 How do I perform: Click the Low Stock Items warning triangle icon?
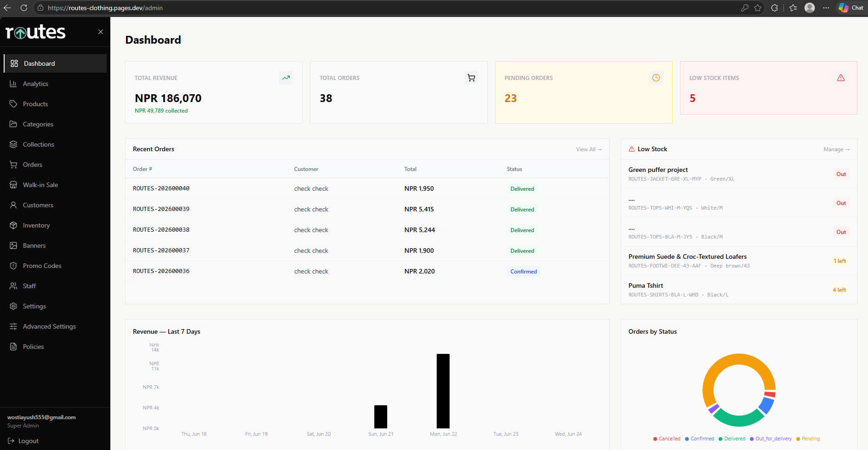click(841, 78)
